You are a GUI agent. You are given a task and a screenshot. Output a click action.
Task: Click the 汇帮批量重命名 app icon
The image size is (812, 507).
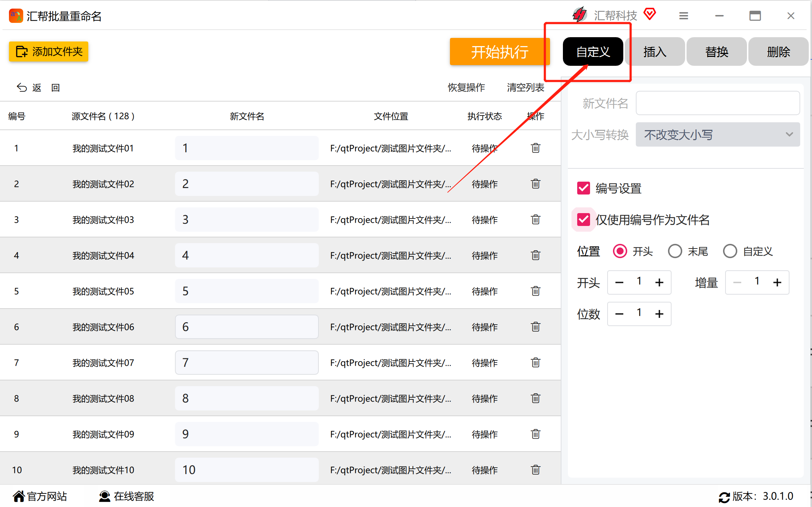pyautogui.click(x=16, y=16)
